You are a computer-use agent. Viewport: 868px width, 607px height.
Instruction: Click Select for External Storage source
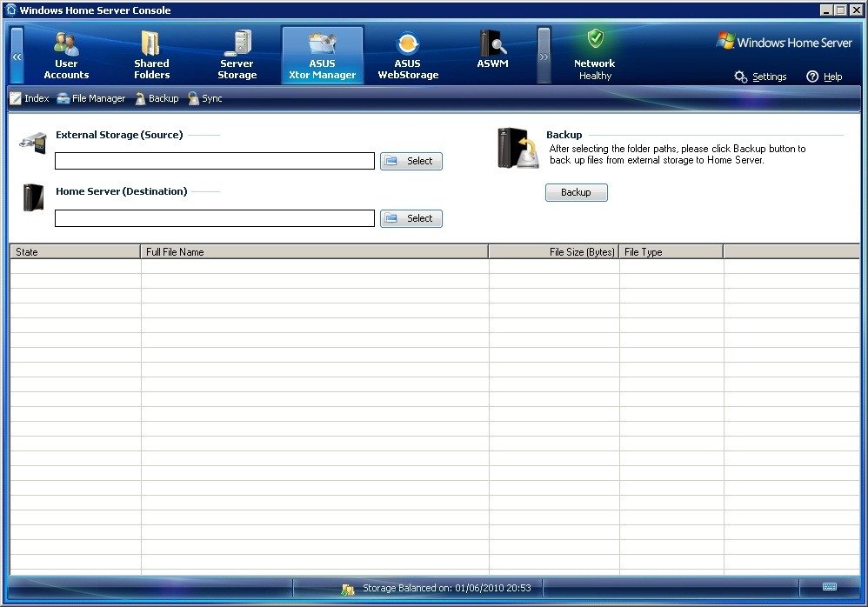point(411,161)
